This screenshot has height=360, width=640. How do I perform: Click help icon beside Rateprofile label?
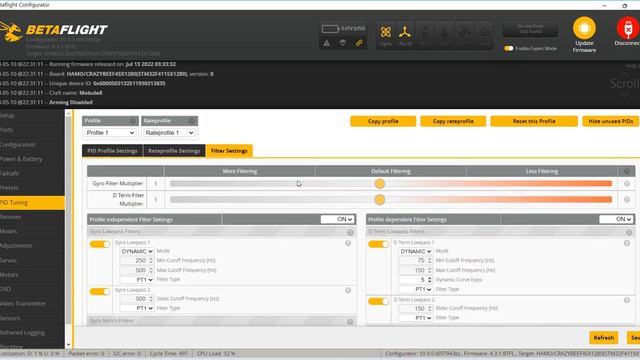[x=192, y=121]
